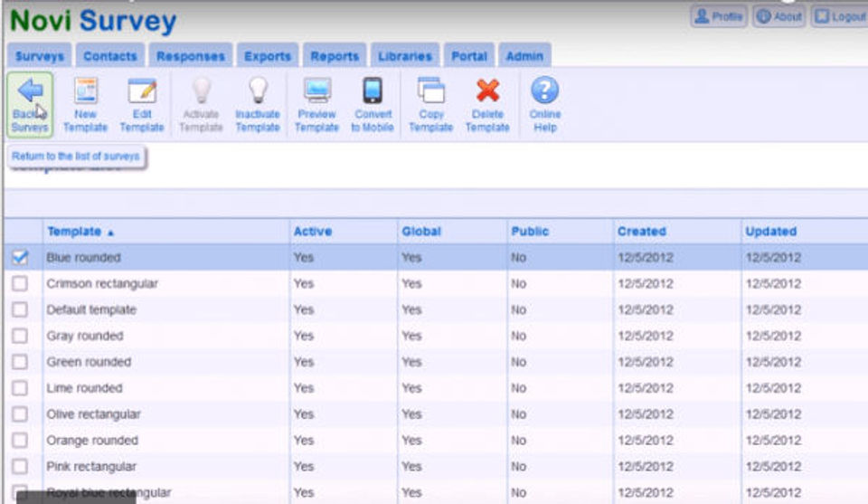Uncheck the Blue rounded template

tap(20, 257)
